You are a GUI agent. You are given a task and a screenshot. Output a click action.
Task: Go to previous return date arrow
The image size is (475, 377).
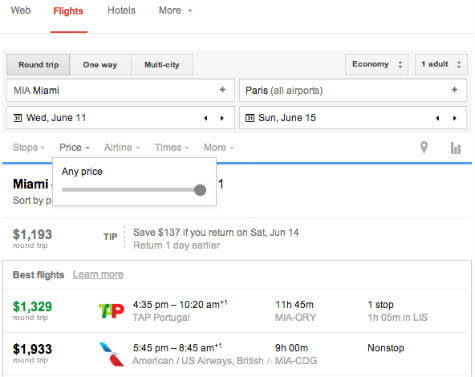(438, 118)
